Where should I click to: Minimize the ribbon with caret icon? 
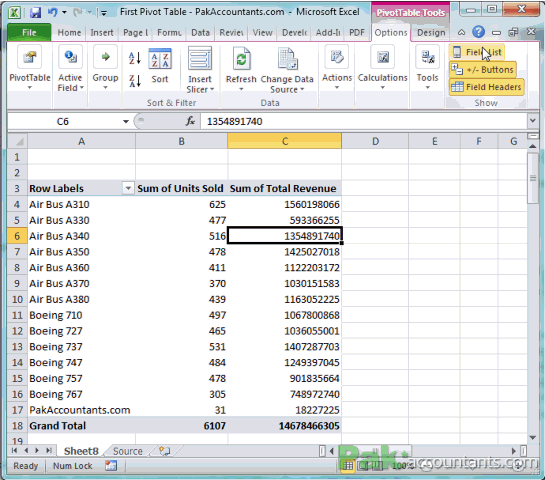(461, 33)
